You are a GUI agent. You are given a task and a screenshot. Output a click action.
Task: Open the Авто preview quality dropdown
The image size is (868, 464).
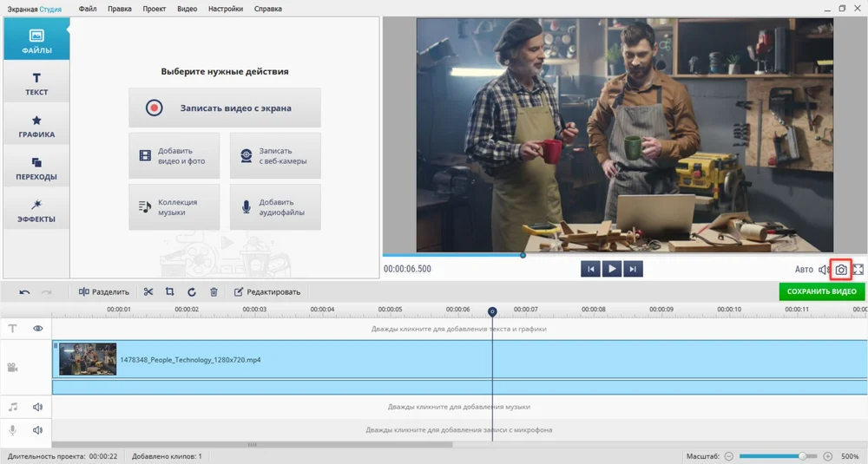pyautogui.click(x=804, y=270)
